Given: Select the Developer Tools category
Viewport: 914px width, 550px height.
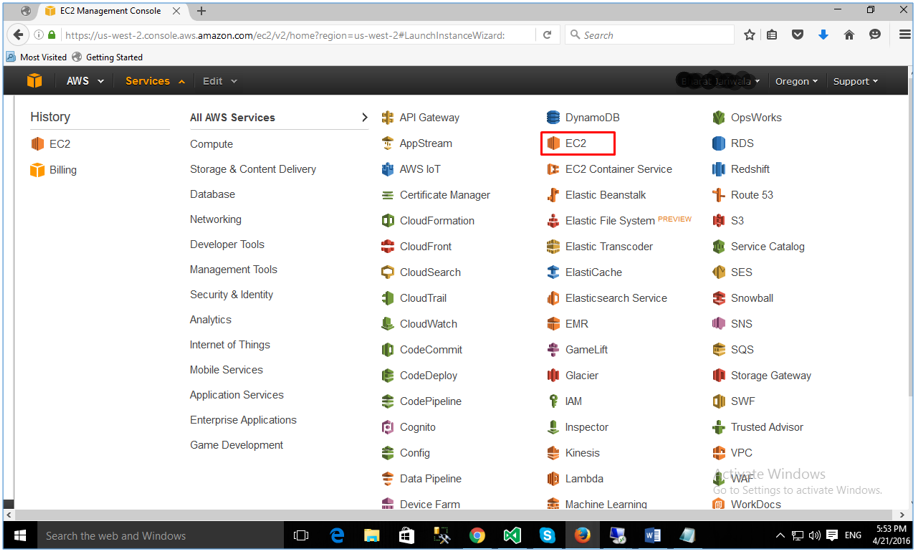Looking at the screenshot, I should (x=227, y=244).
